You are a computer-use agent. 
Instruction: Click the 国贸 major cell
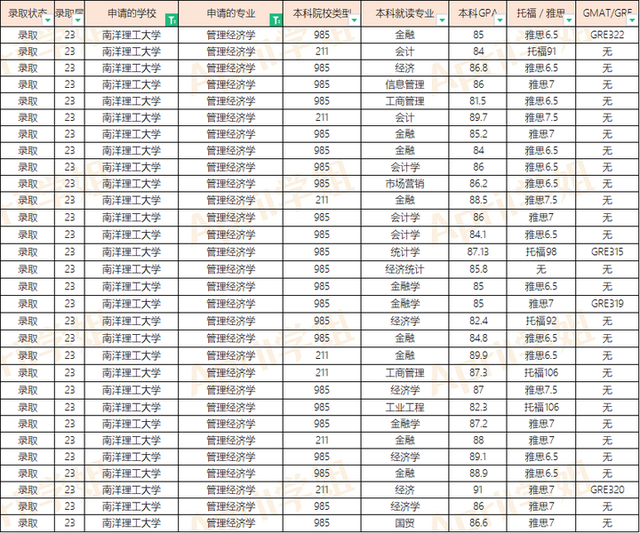click(405, 523)
